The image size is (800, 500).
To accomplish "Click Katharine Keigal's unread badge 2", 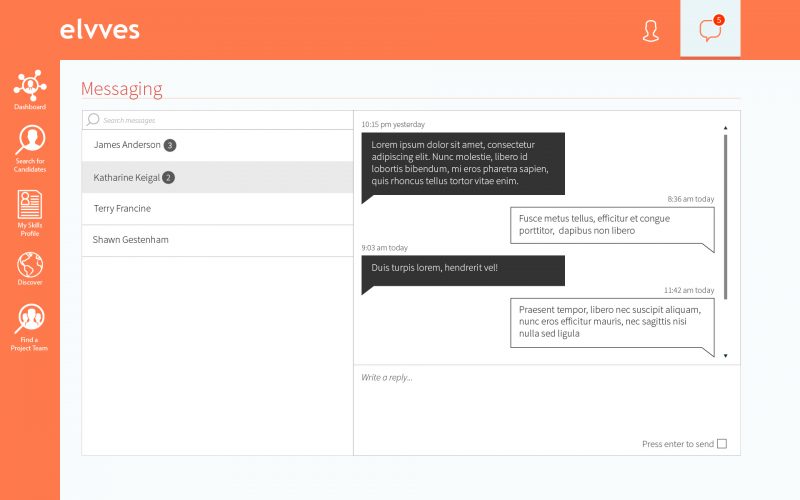I will (x=168, y=178).
